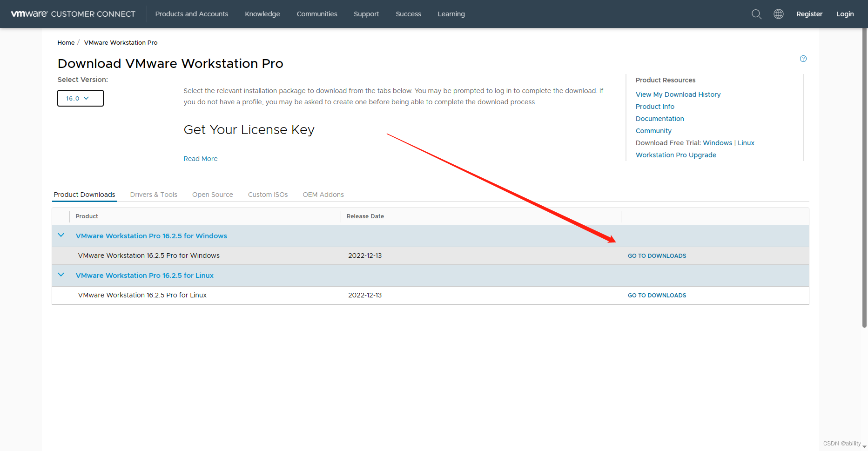Go to Home breadcrumb
Viewport: 868px width, 451px height.
pos(66,42)
